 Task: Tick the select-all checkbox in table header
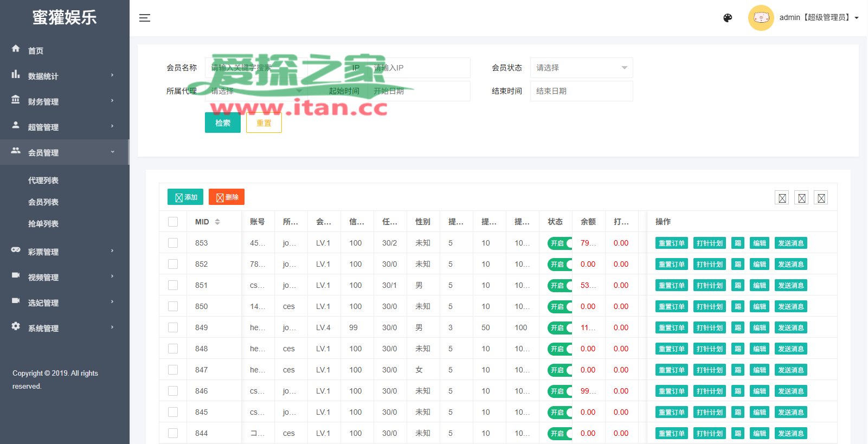pos(173,222)
